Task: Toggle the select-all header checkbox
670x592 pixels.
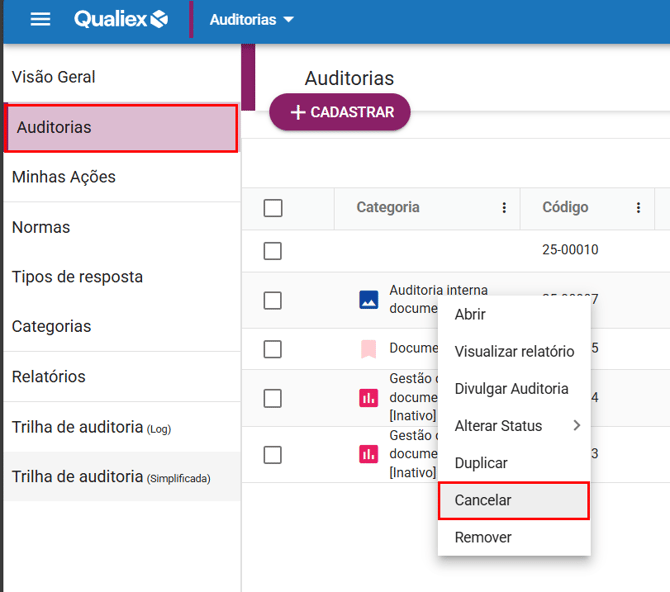Action: tap(273, 208)
